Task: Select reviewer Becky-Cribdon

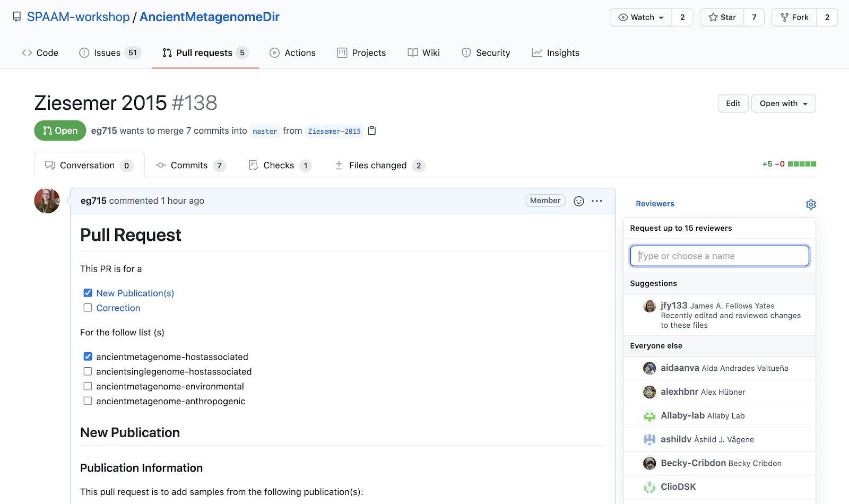Action: click(x=720, y=463)
